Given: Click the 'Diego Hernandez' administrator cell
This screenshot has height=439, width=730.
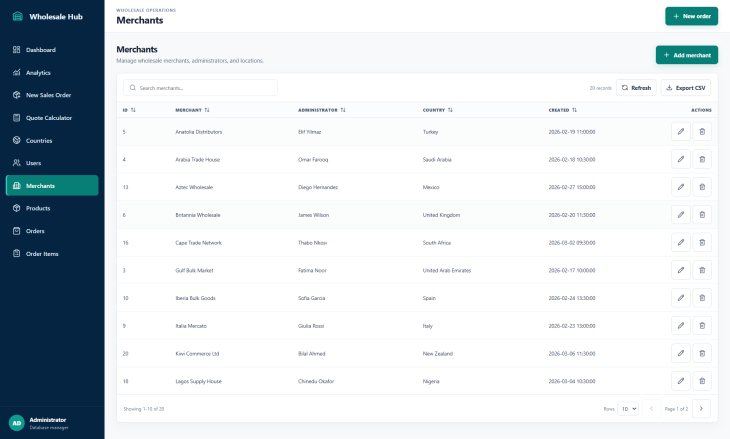Looking at the screenshot, I should (x=318, y=187).
